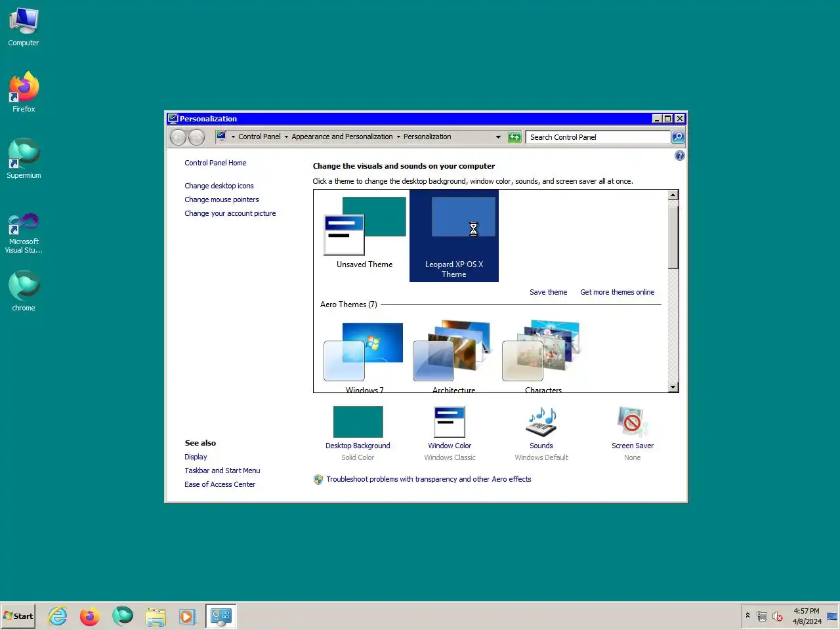Open Change desktop icons link

(219, 186)
